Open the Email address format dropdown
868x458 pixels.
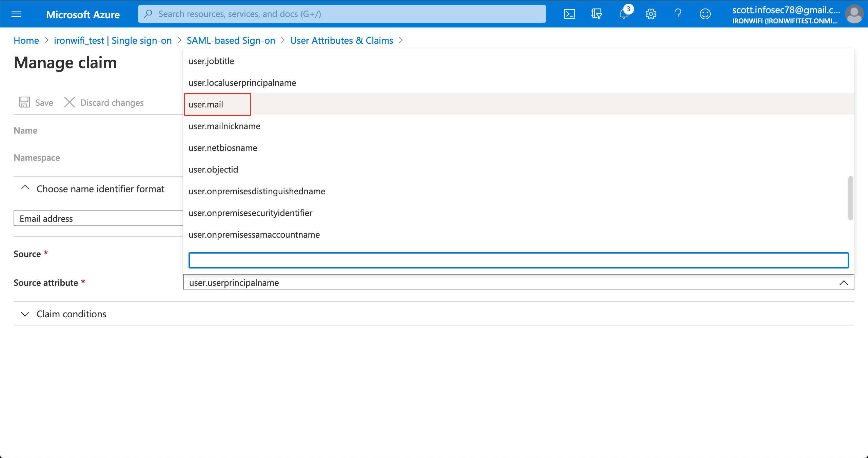[98, 218]
